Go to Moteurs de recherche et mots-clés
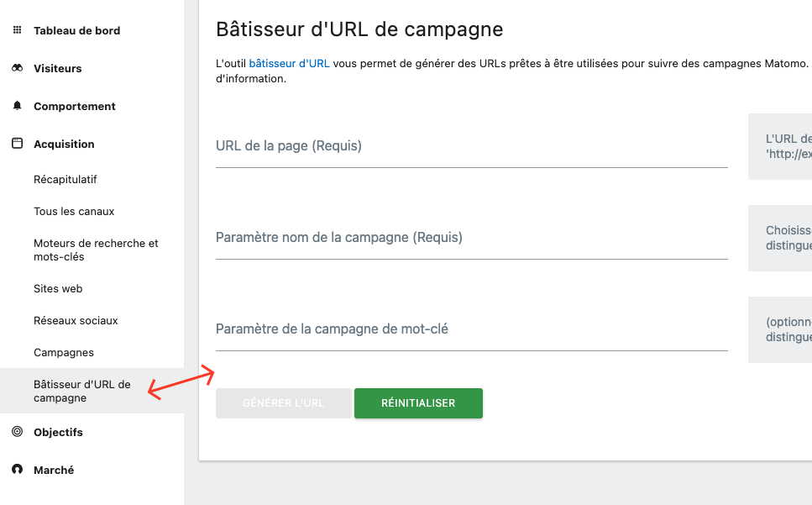Screen dimensions: 812x505 point(96,250)
